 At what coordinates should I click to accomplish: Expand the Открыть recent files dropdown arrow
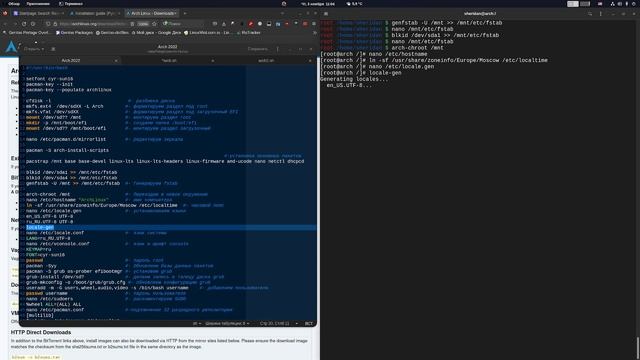click(42, 49)
